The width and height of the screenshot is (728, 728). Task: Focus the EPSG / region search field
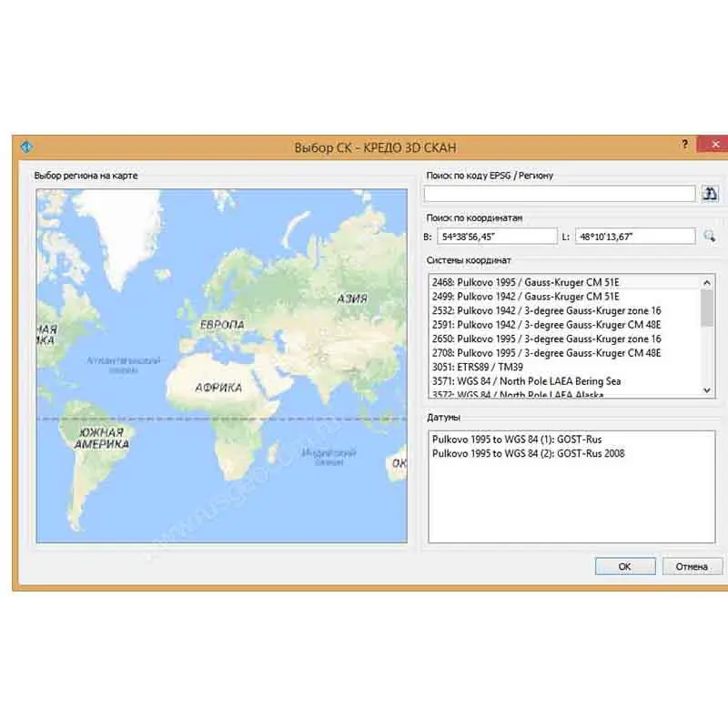click(x=560, y=193)
